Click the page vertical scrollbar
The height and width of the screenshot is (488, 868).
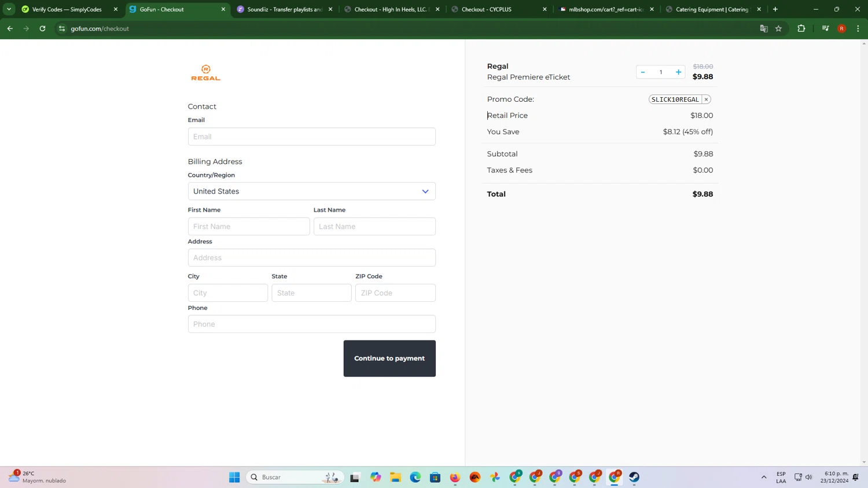point(864,253)
